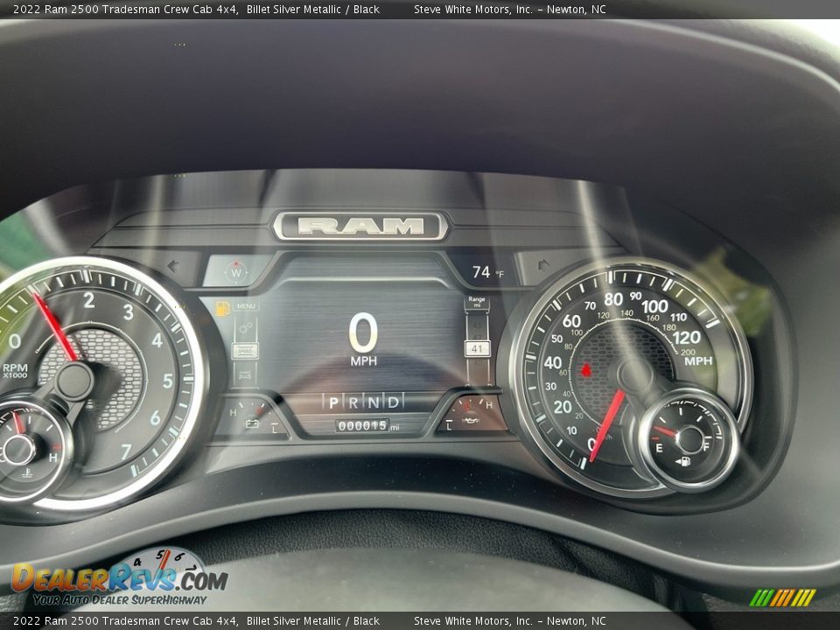This screenshot has width=840, height=630.
Task: Select the P gear indicator
Action: point(333,402)
